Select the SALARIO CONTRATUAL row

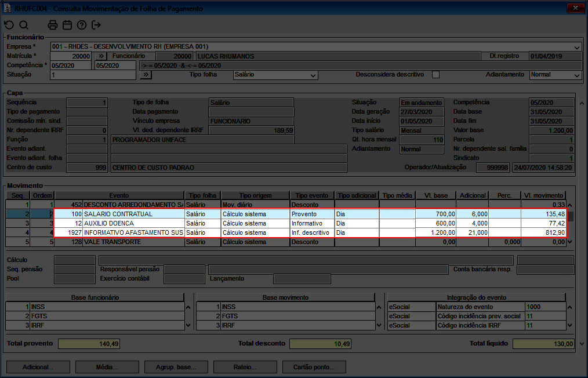pos(286,214)
